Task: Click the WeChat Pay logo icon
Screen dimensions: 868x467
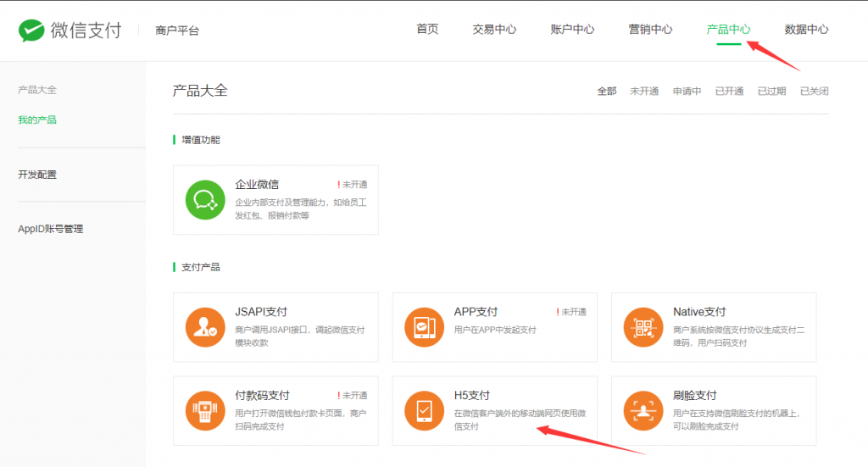Action: [31, 31]
